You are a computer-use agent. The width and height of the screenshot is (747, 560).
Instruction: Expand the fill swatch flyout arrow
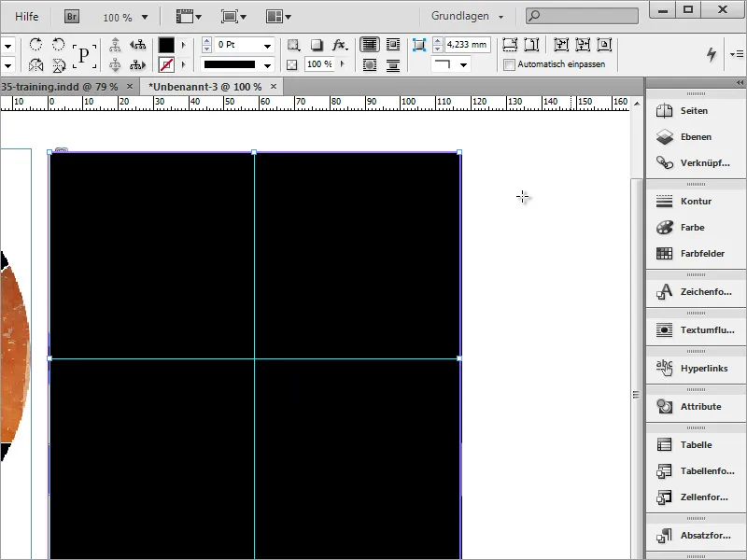click(183, 45)
